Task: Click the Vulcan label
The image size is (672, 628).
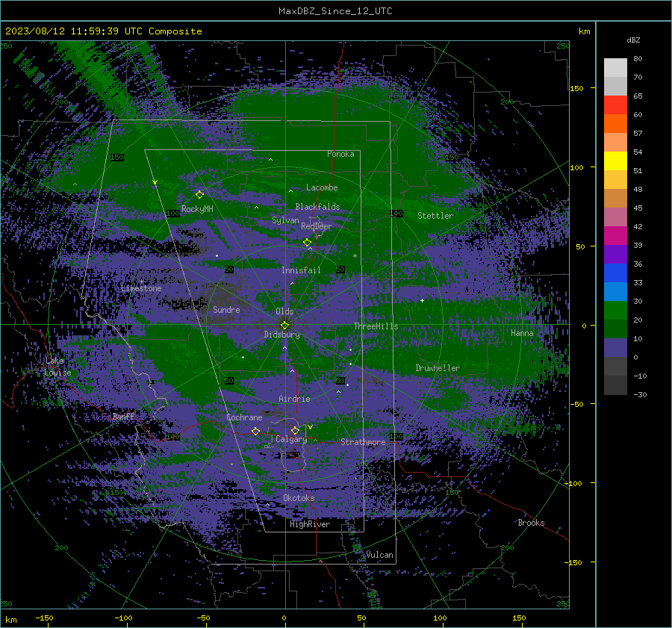Action: click(379, 555)
